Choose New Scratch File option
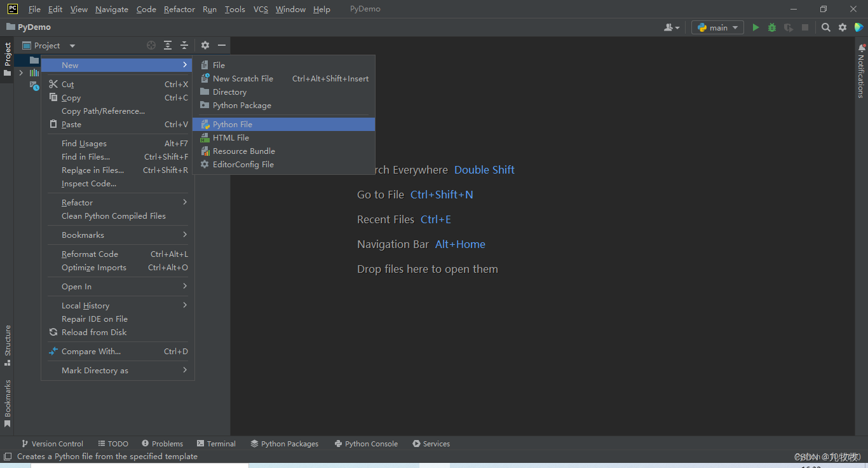The height and width of the screenshot is (468, 868). pyautogui.click(x=284, y=78)
